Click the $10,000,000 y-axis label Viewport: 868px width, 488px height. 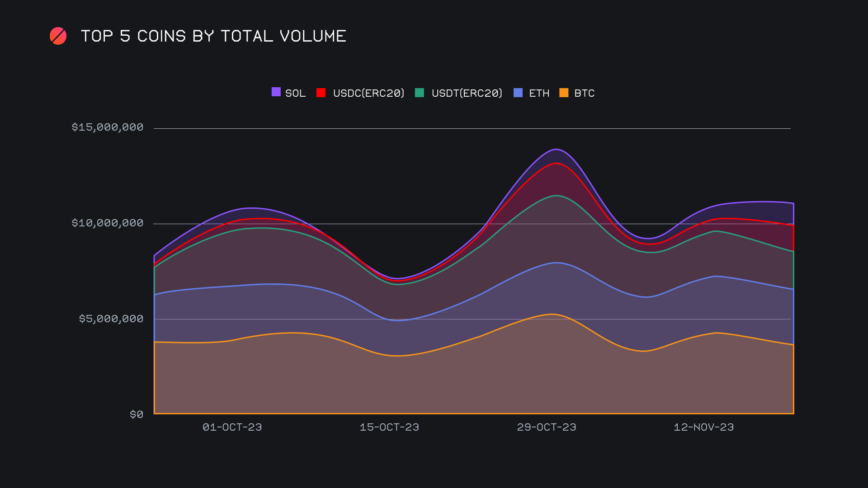tap(108, 223)
